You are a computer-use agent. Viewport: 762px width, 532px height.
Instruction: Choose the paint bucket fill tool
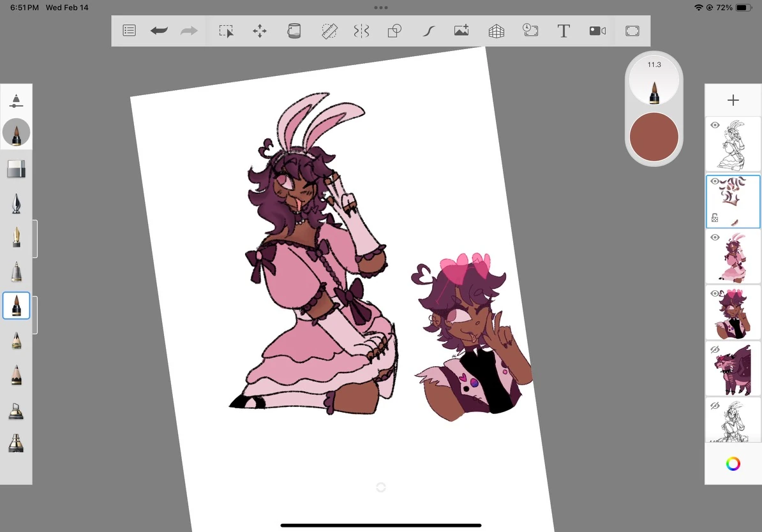pyautogui.click(x=294, y=30)
